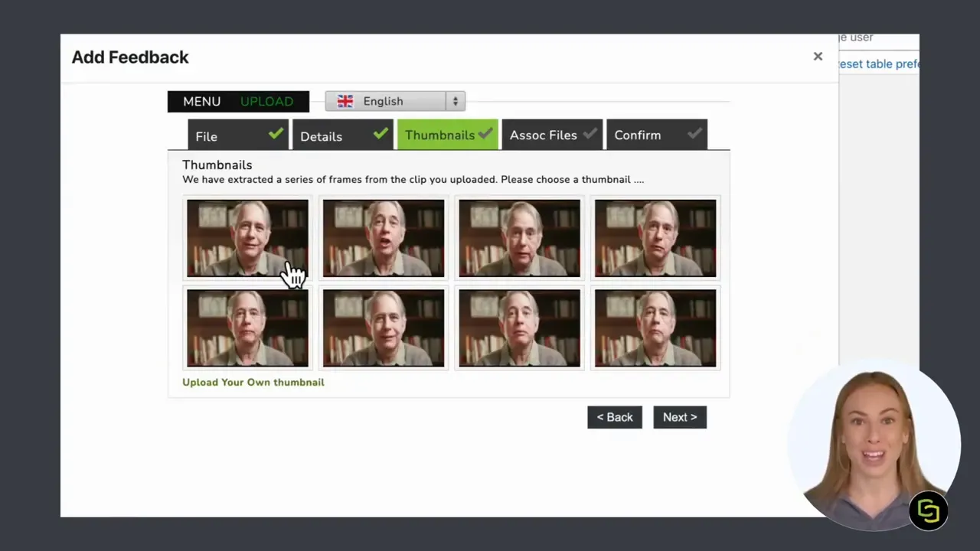The image size is (980, 551).
Task: Pick the fourth thumbnail in the top row
Action: pyautogui.click(x=655, y=238)
